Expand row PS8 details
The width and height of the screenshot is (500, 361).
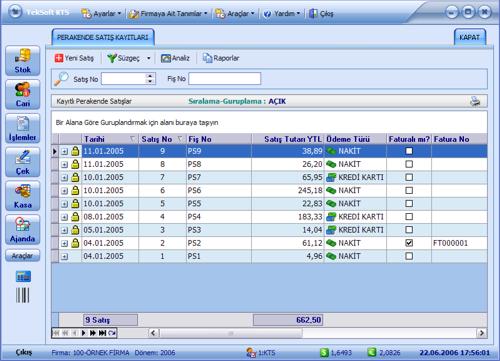tap(65, 165)
